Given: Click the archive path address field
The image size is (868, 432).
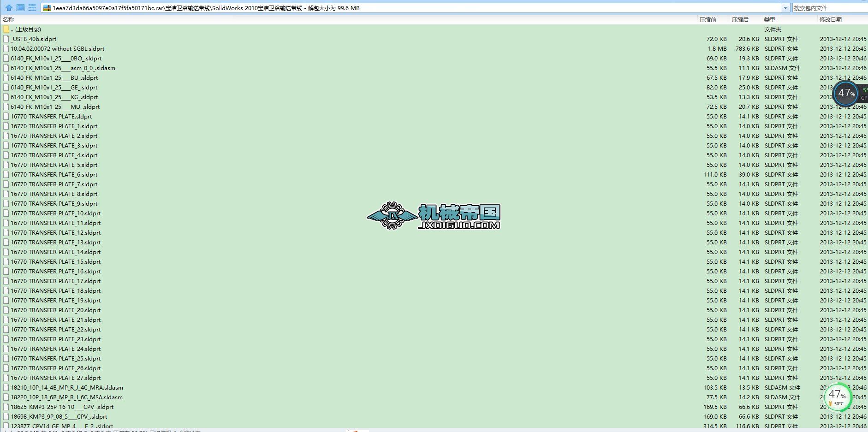Looking at the screenshot, I should click(x=412, y=8).
